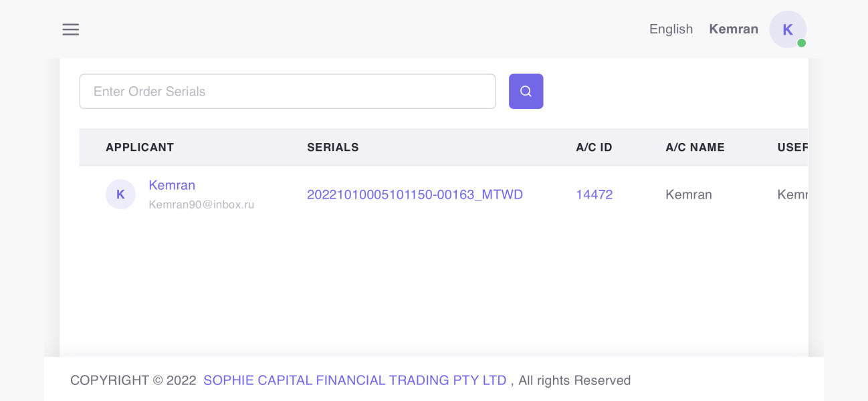Screen dimensions: 868x401
Task: Sort by the SERIALS column header
Action: [x=333, y=147]
